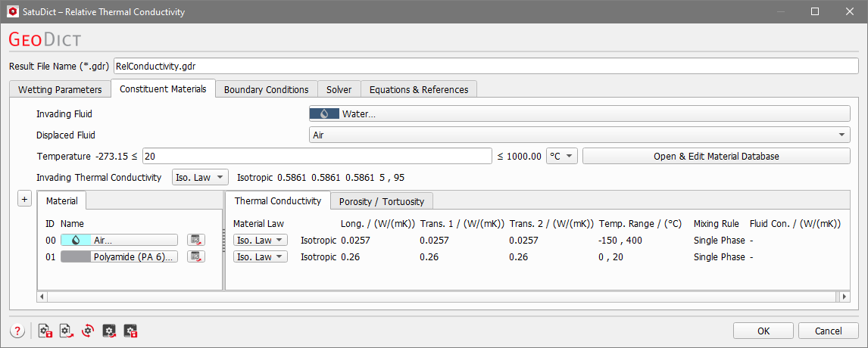868x348 pixels.
Task: Open the °C temperature unit dropdown
Action: [x=562, y=156]
